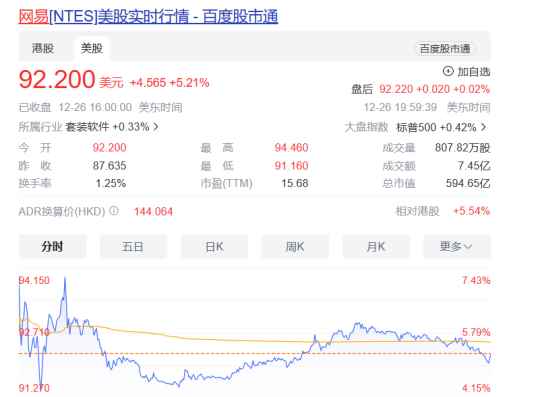Click the 94.150 chart axis label
This screenshot has height=397, width=540.
pos(34,280)
